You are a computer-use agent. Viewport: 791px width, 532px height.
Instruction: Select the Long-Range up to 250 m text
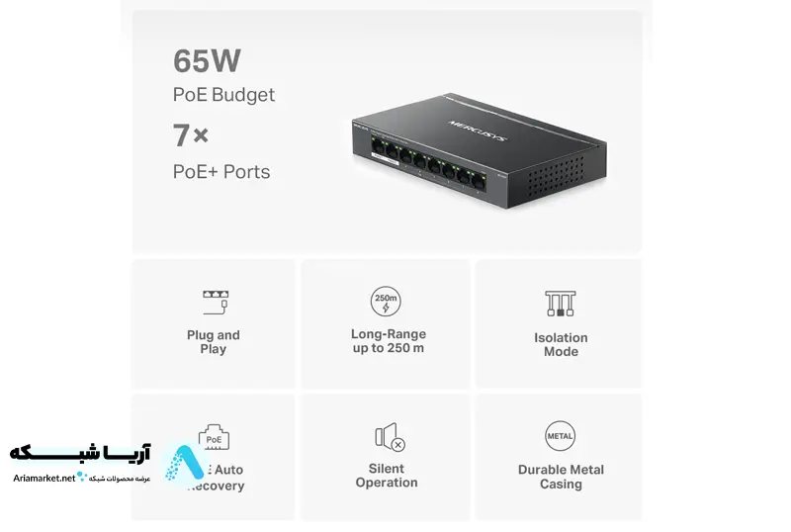pyautogui.click(x=389, y=341)
